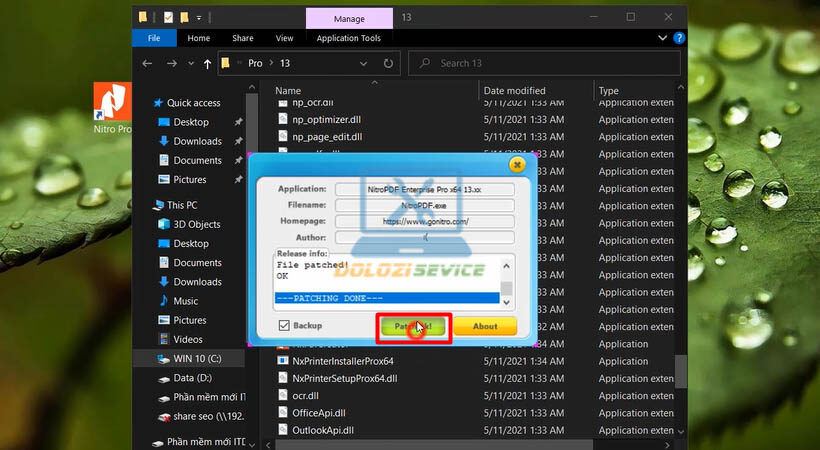This screenshot has width=820, height=450.
Task: Open the Nitro Pro desktop shortcut icon
Action: tap(112, 103)
